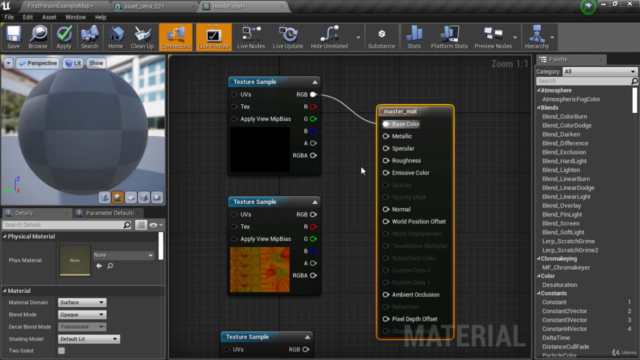Open Platform Stats
The height and width of the screenshot is (360, 640).
449,37
